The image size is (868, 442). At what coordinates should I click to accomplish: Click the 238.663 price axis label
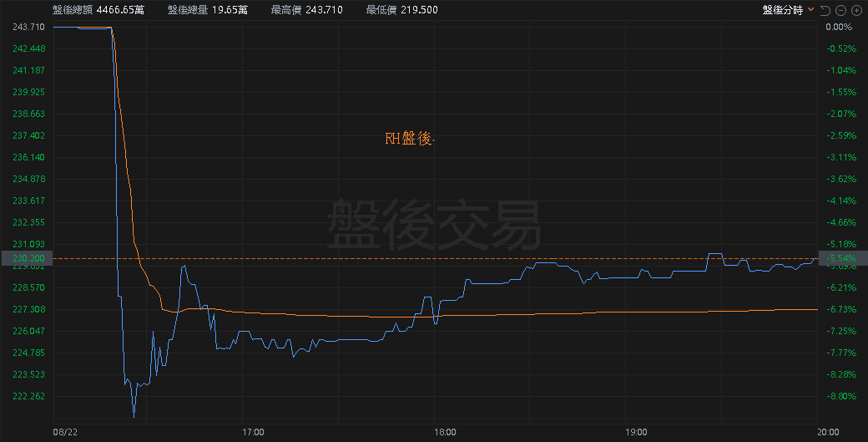point(28,114)
